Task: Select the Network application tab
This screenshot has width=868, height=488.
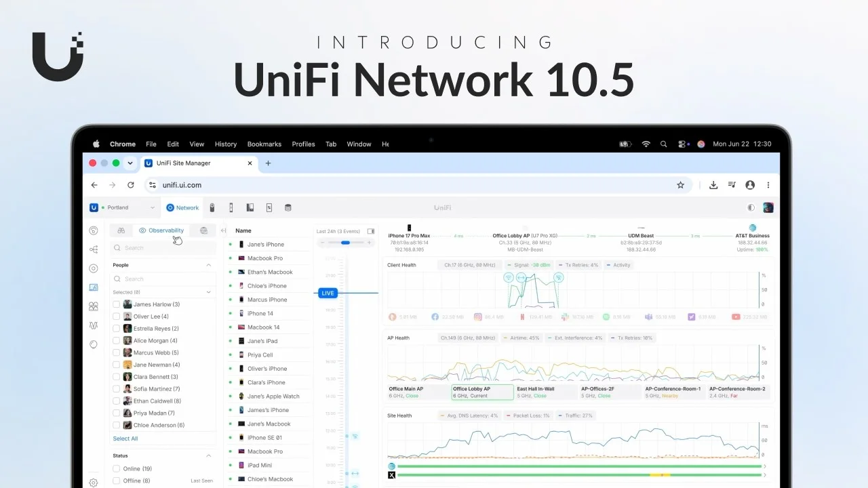Action: [x=182, y=207]
